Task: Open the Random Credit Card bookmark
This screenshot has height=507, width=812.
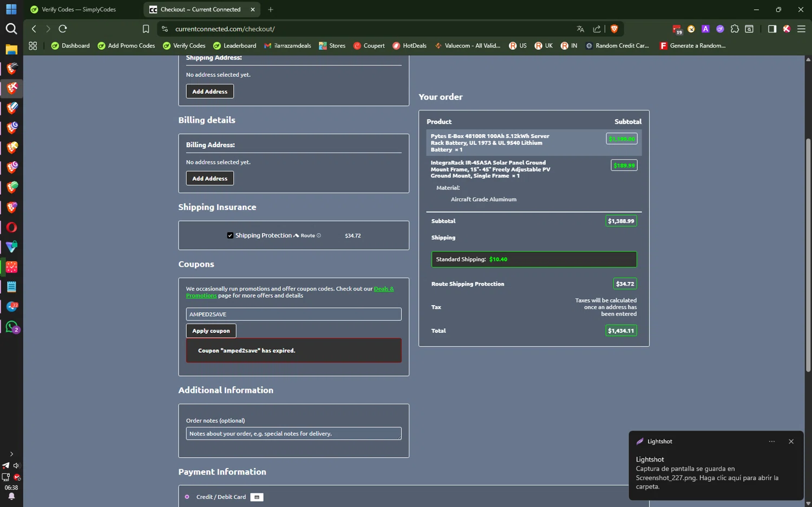Action: tap(617, 45)
